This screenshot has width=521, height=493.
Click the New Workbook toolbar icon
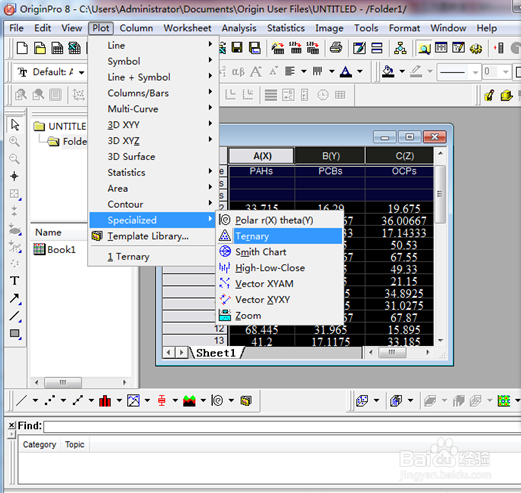point(57,48)
